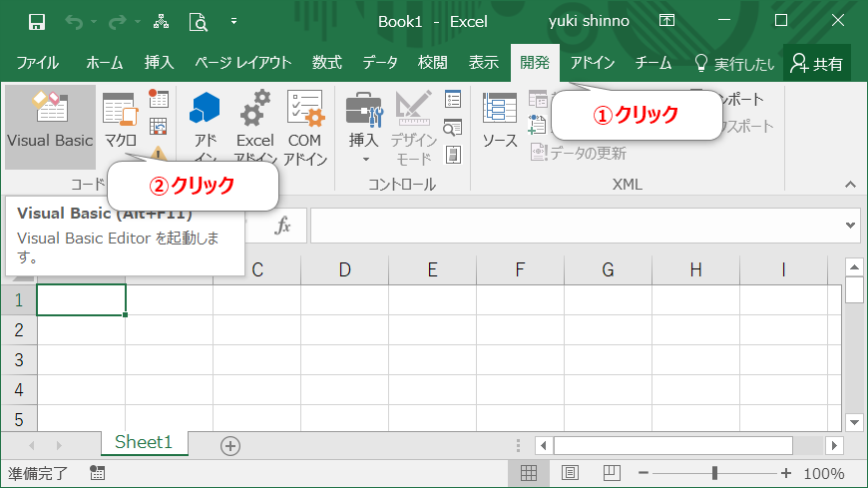Viewport: 868px width, 488px height.
Task: Open the マクロ macros dialog
Action: pos(120,122)
